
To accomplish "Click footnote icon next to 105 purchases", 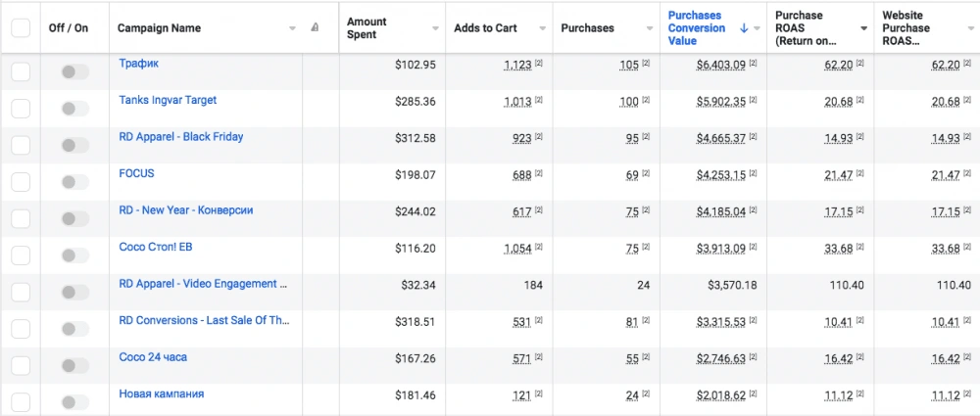I will [x=646, y=65].
